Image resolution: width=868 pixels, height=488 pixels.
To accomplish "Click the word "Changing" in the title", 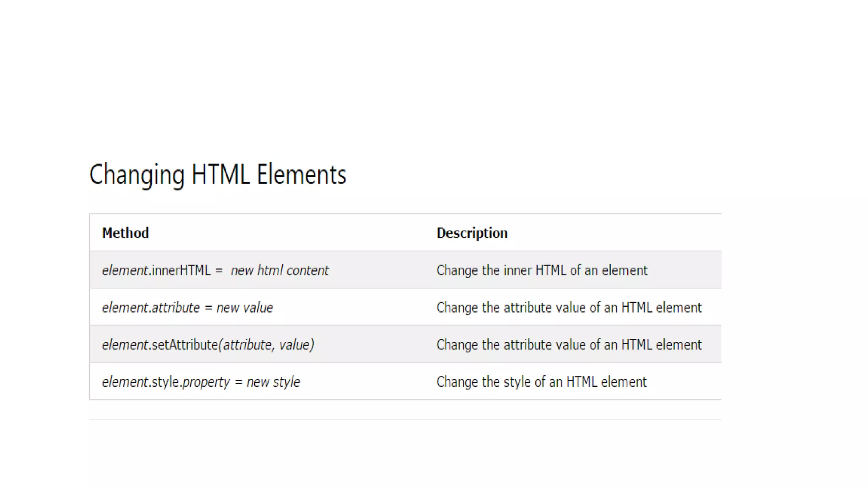I will pyautogui.click(x=137, y=175).
